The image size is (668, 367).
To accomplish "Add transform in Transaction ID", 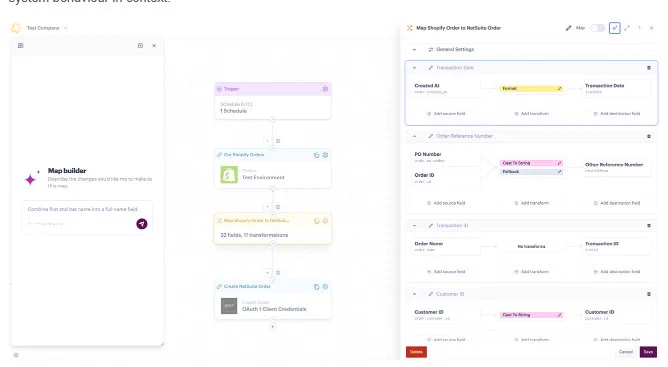I will click(x=531, y=272).
